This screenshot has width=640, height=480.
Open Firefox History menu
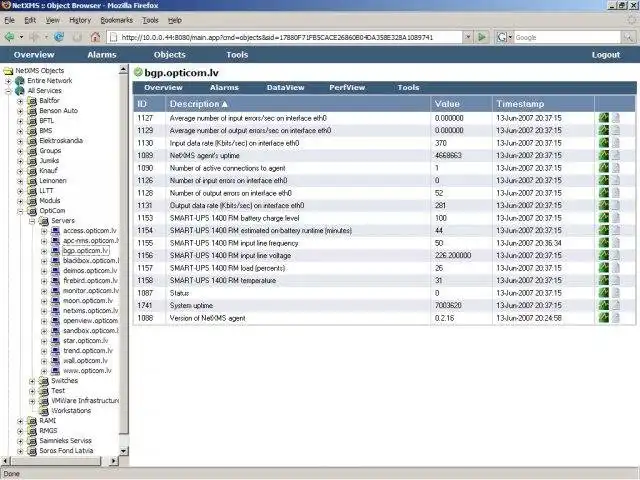(x=80, y=20)
